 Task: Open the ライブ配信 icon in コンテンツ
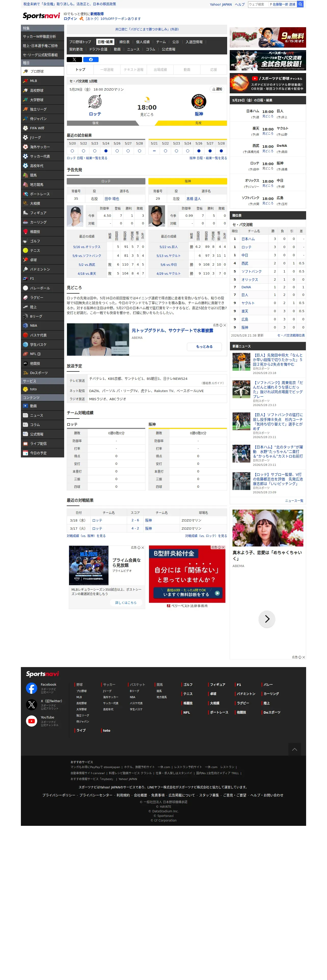[25, 444]
